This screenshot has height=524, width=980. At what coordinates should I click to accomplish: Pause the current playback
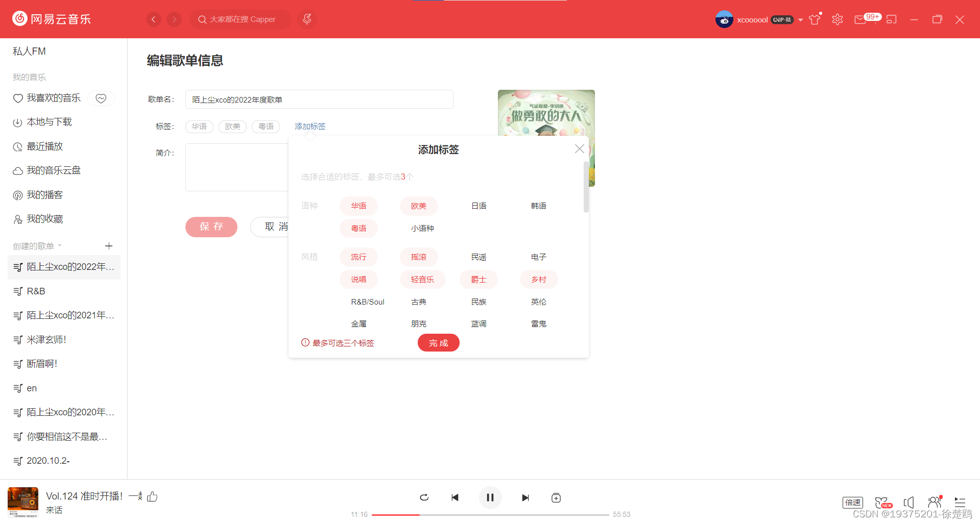click(x=490, y=497)
